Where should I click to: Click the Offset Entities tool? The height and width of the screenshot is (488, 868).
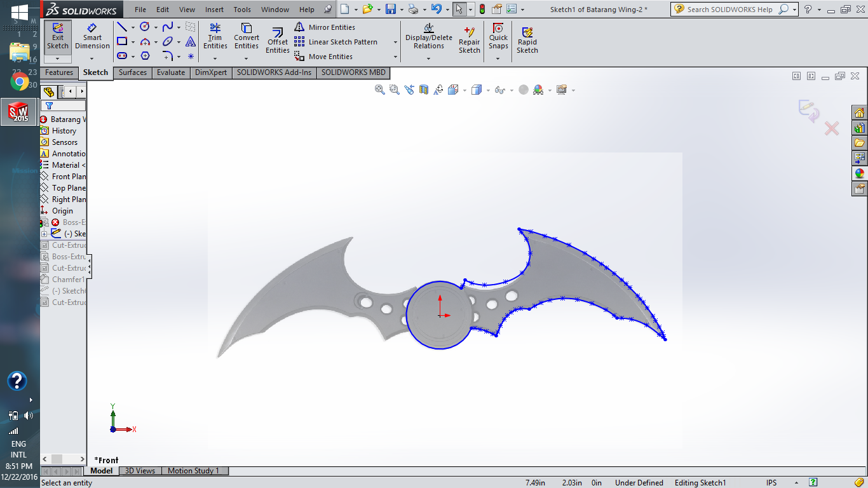point(278,41)
